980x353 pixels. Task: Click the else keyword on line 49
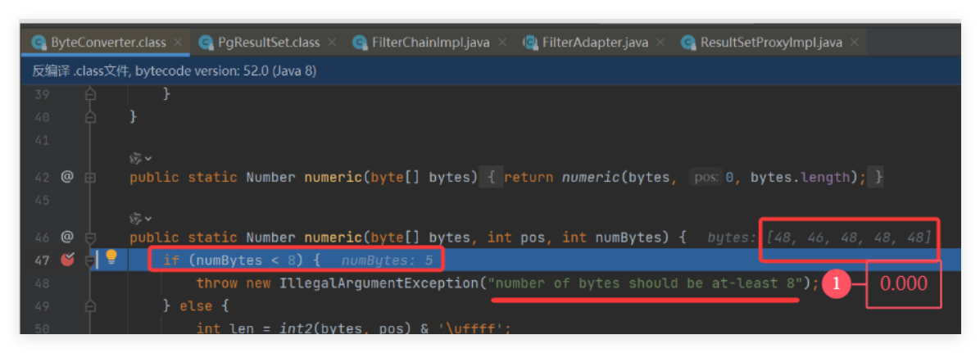click(196, 306)
